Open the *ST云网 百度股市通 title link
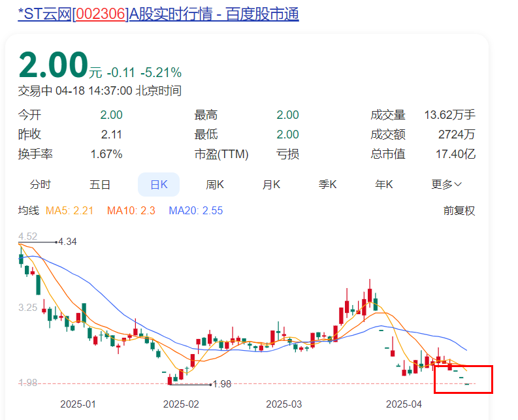 click(x=158, y=14)
